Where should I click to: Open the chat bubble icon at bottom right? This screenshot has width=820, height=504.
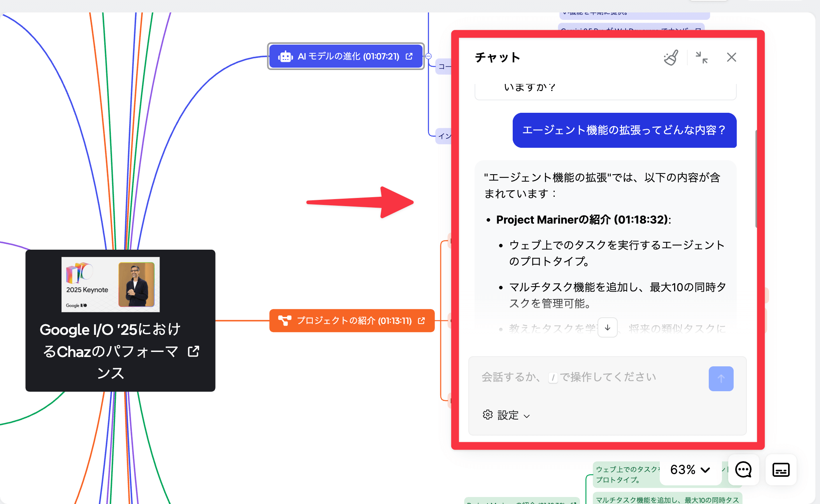point(743,470)
